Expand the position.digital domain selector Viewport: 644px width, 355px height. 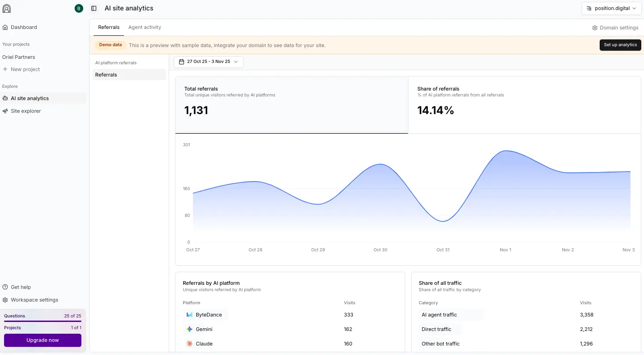pos(611,8)
